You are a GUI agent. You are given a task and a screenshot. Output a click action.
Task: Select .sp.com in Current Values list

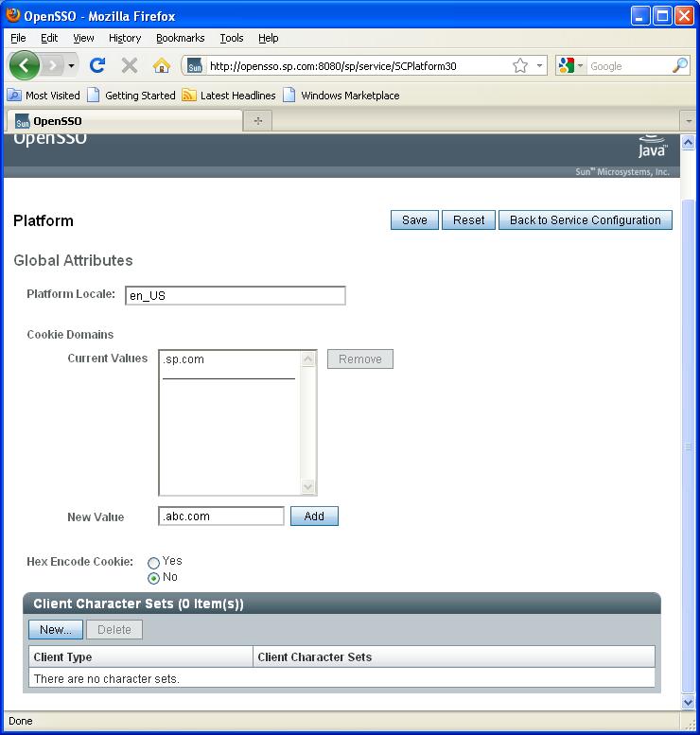(x=184, y=359)
